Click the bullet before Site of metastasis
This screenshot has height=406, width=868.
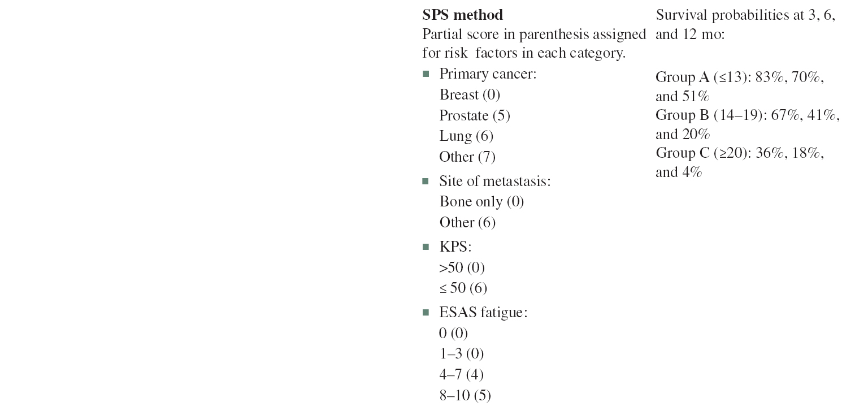coord(426,182)
